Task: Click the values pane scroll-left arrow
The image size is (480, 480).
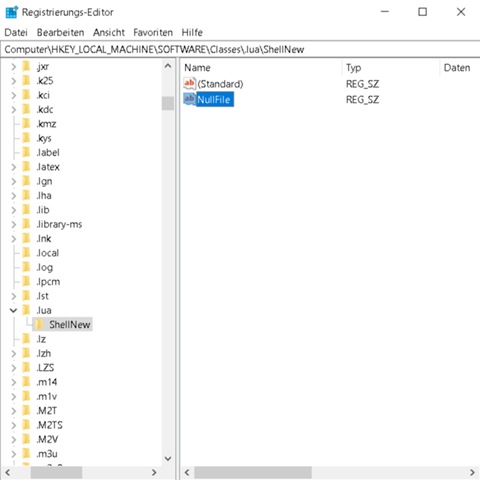Action: [x=187, y=472]
